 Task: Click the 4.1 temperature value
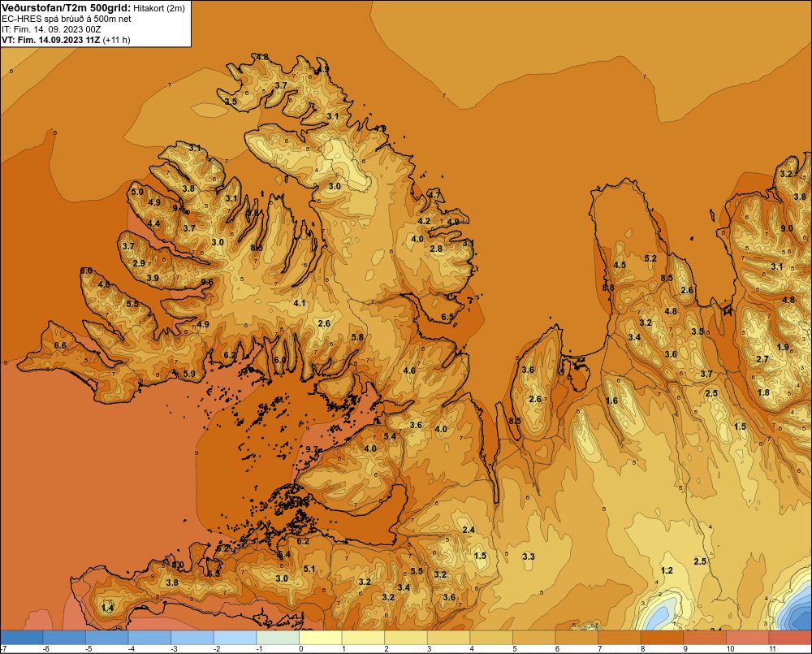(300, 303)
